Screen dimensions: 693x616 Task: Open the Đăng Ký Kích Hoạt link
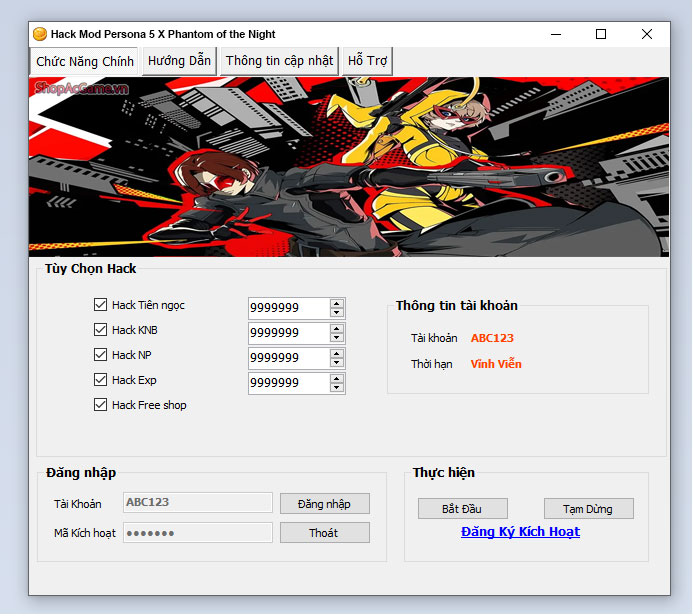coord(520,532)
